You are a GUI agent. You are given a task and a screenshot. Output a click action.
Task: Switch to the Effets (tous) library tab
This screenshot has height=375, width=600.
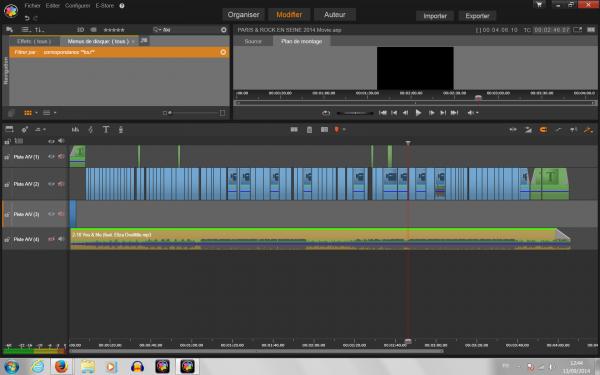point(34,41)
